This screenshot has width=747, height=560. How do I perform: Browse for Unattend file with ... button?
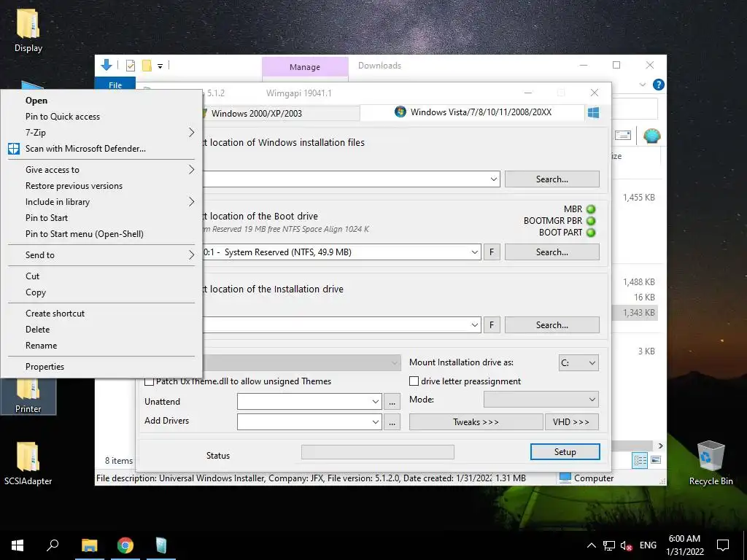(392, 402)
